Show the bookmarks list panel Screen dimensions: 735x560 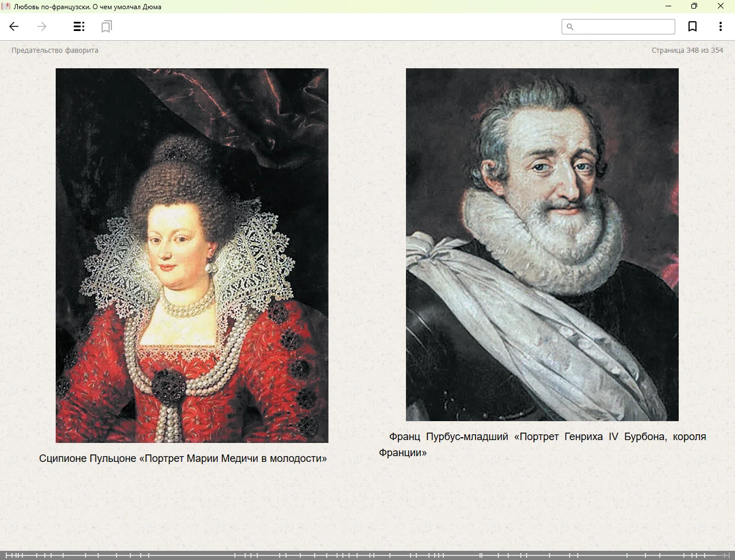(x=106, y=26)
